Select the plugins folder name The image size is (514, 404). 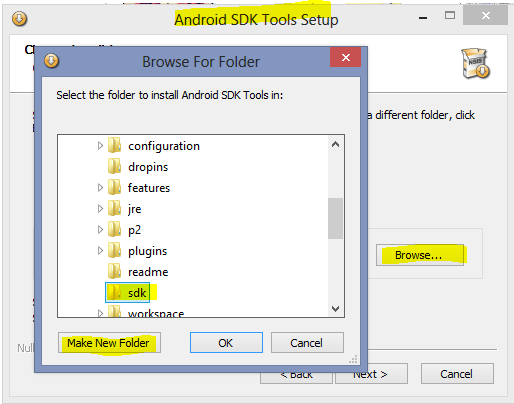point(147,251)
